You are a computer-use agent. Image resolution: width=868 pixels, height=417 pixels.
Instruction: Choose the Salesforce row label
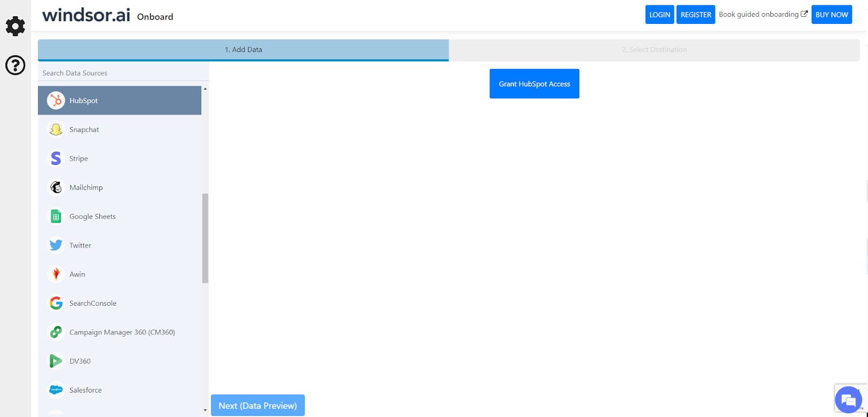point(85,390)
